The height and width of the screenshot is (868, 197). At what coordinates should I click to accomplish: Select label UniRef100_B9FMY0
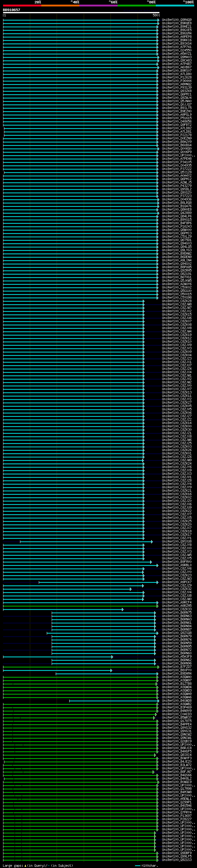(x=177, y=562)
